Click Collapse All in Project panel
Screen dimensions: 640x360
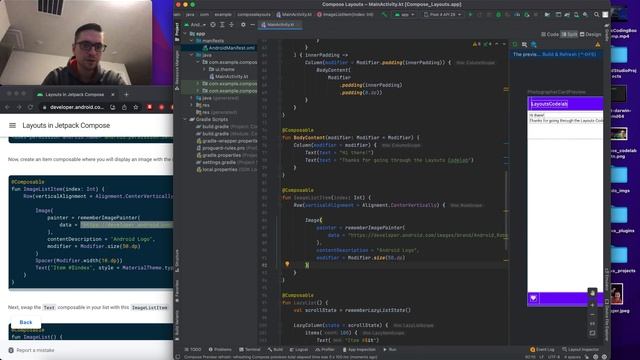pos(231,24)
